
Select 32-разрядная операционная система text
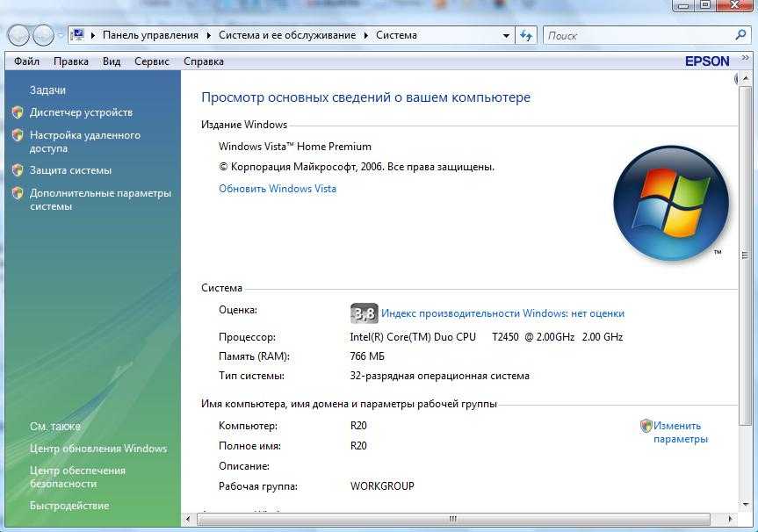pos(439,376)
